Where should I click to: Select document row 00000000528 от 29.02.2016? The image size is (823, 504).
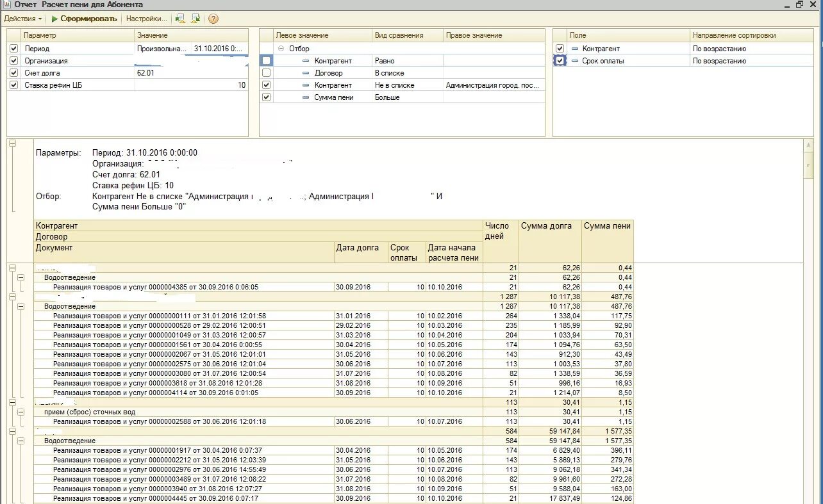(x=160, y=325)
